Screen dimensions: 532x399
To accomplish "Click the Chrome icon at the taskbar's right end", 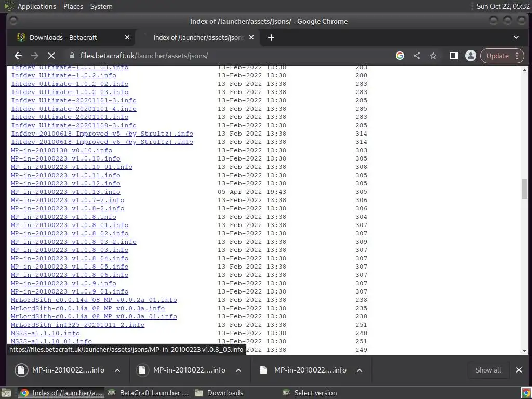I will click(526, 393).
